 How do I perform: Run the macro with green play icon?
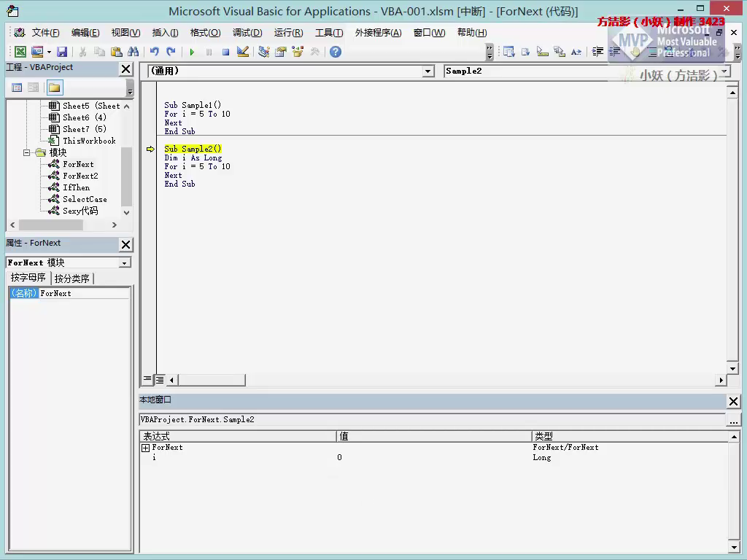click(x=192, y=52)
